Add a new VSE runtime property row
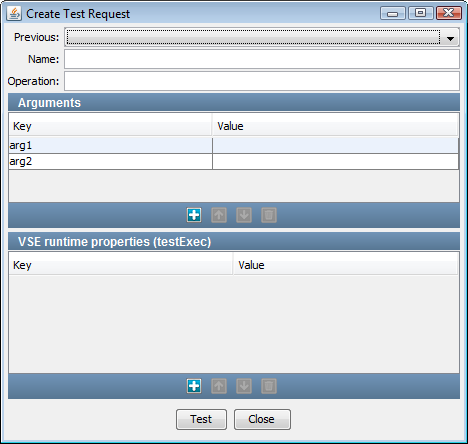The width and height of the screenshot is (468, 444). pos(194,386)
